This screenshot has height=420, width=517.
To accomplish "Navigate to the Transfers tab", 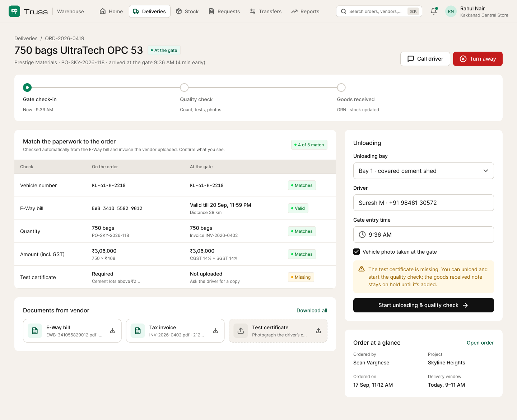I will point(266,11).
